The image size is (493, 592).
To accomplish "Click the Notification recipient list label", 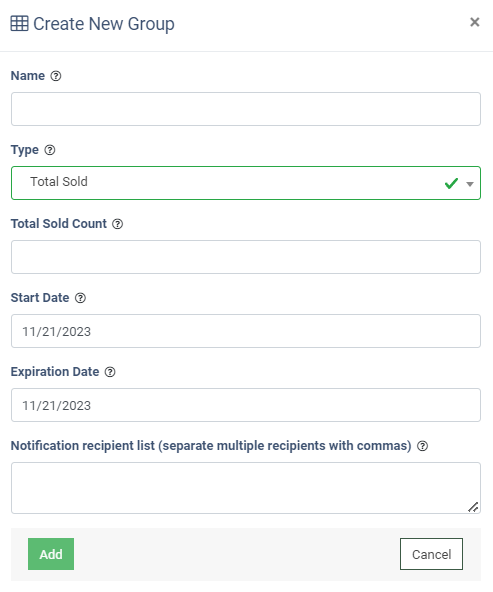I will point(211,446).
